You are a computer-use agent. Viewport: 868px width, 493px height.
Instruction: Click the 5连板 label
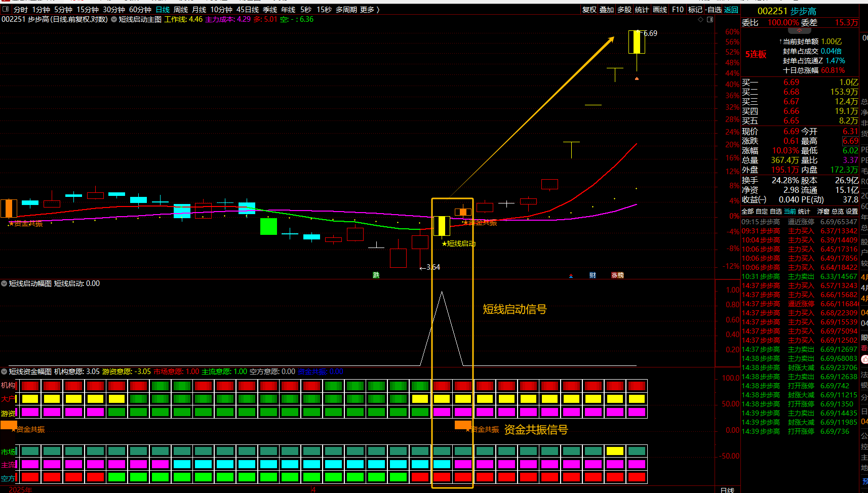click(756, 55)
